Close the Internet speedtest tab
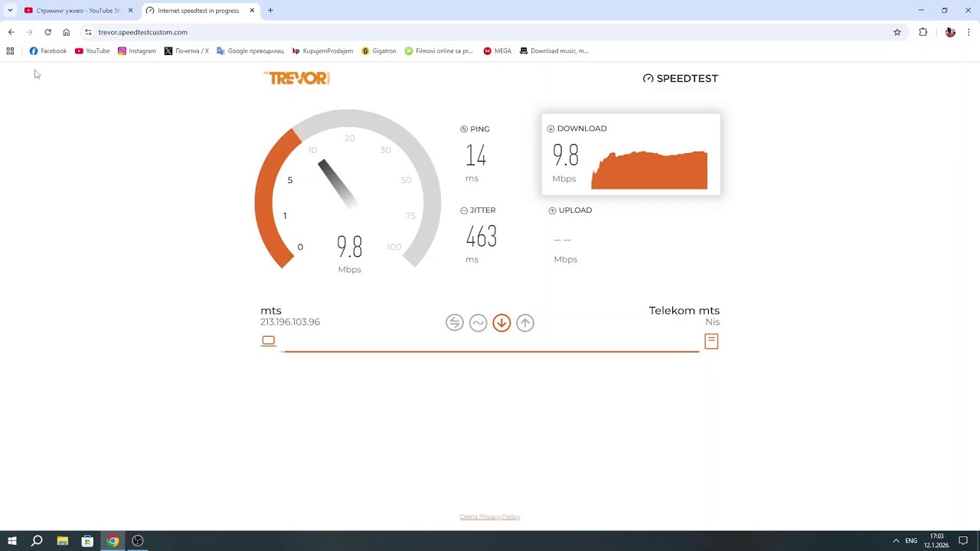This screenshot has height=551, width=980. coord(252,11)
